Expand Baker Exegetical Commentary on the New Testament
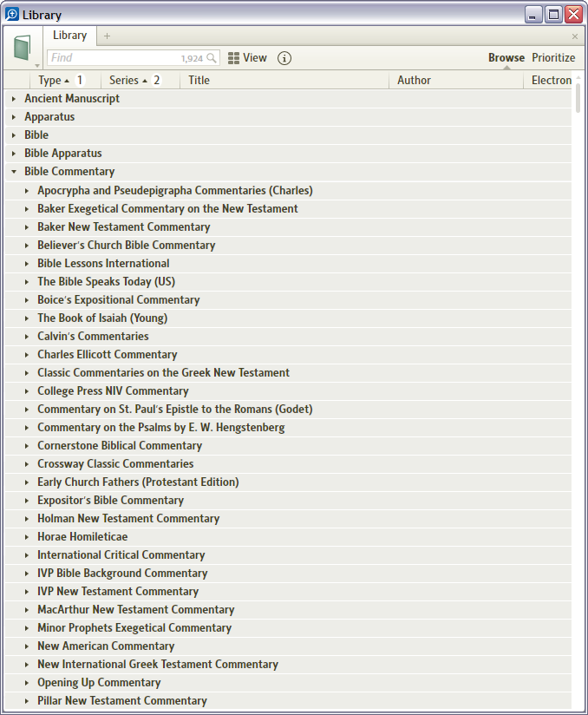The image size is (588, 715). [27, 209]
